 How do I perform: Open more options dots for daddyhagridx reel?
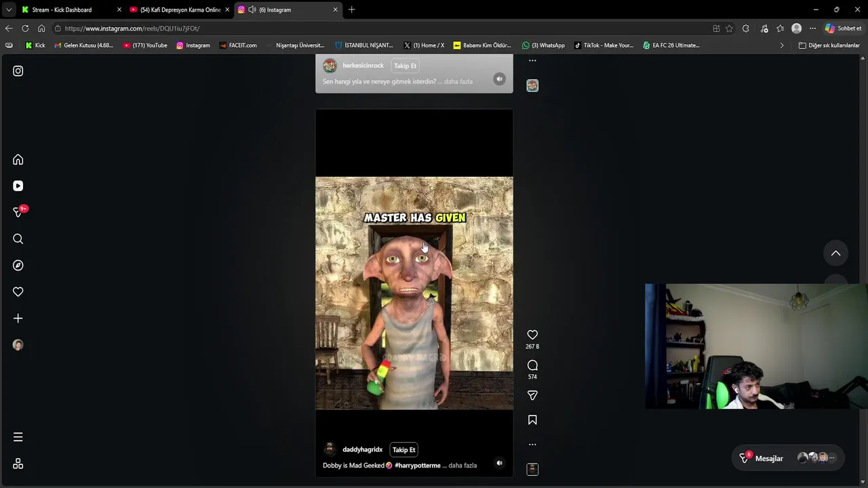pos(532,445)
